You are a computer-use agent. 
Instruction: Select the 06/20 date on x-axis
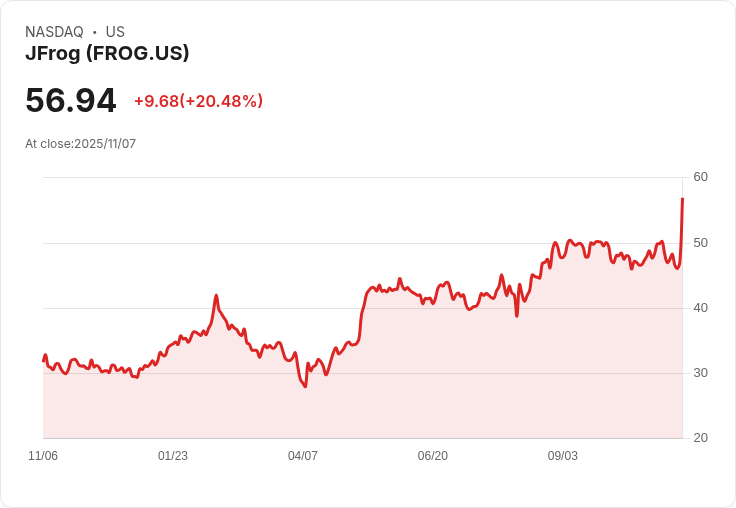click(433, 456)
